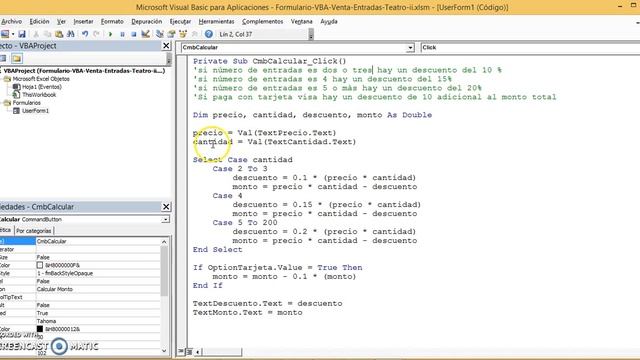640x360 pixels.
Task: Click the Cut scissors toolbar icon
Action: [x=36, y=34]
